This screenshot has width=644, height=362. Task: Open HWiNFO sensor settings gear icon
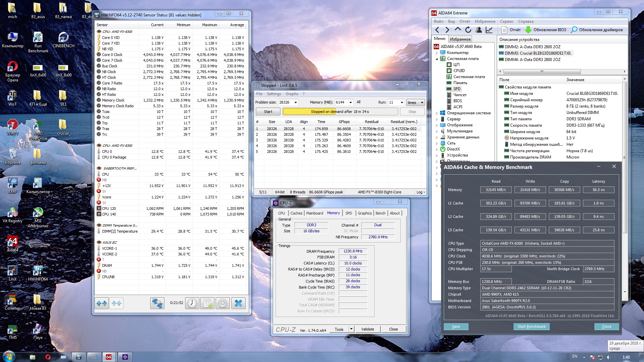(x=223, y=303)
